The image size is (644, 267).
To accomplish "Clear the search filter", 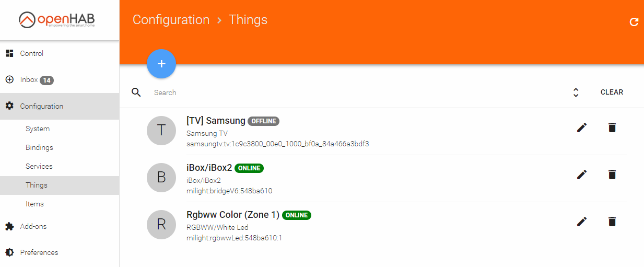I will [x=612, y=92].
